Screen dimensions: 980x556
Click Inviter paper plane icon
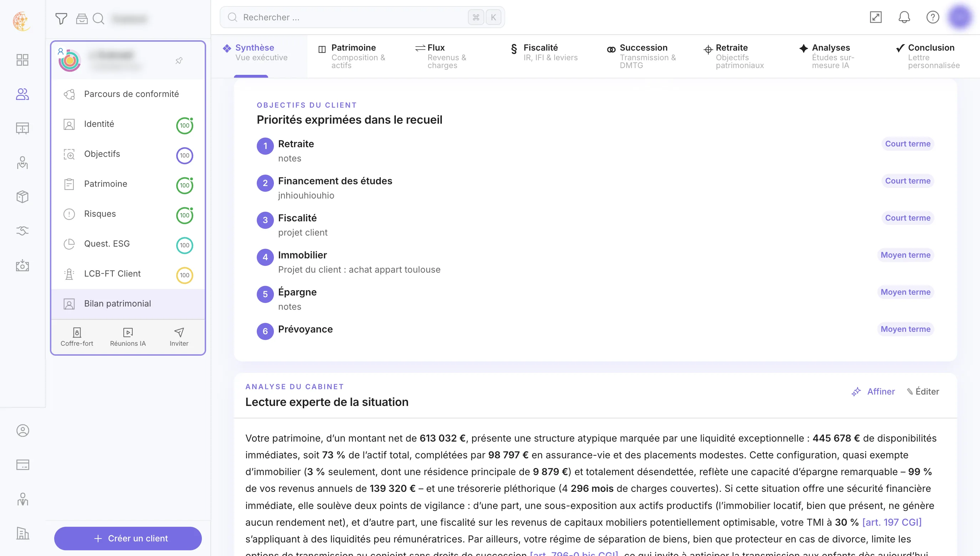pos(179,337)
